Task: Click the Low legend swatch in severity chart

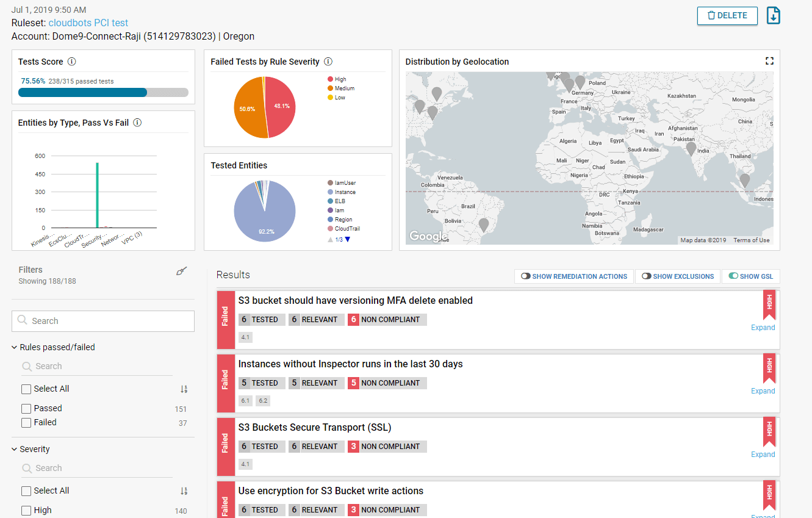Action: tap(330, 98)
